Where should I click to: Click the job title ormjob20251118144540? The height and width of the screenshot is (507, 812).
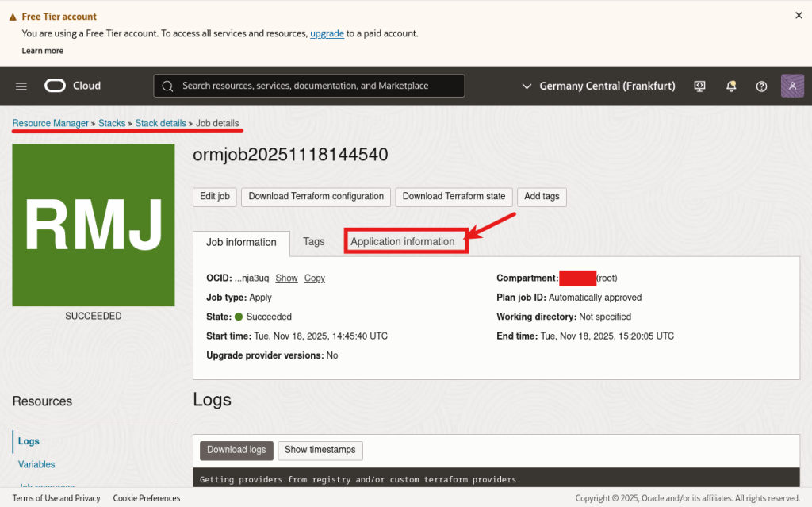[x=290, y=155]
